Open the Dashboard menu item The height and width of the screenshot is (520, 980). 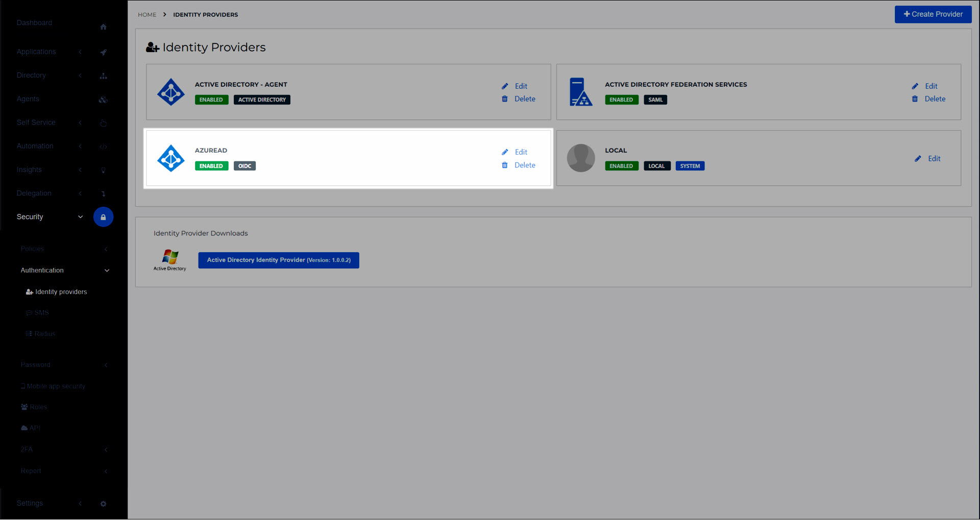tap(34, 23)
